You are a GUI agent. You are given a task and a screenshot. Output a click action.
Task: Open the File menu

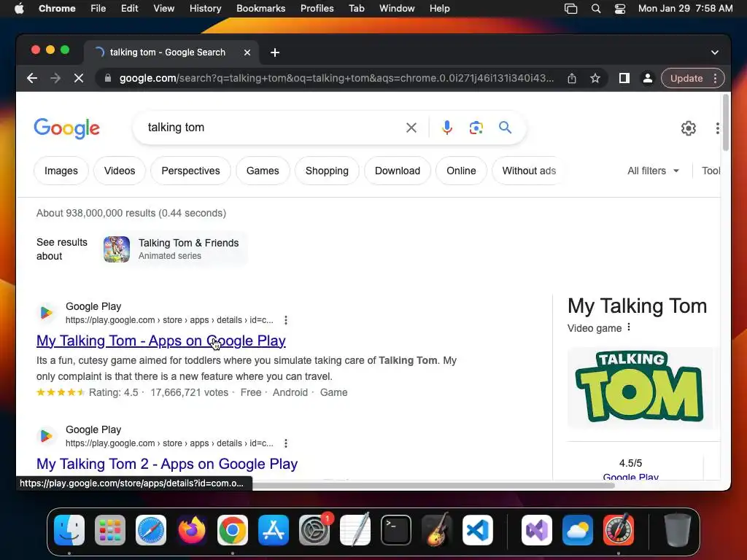coord(98,9)
